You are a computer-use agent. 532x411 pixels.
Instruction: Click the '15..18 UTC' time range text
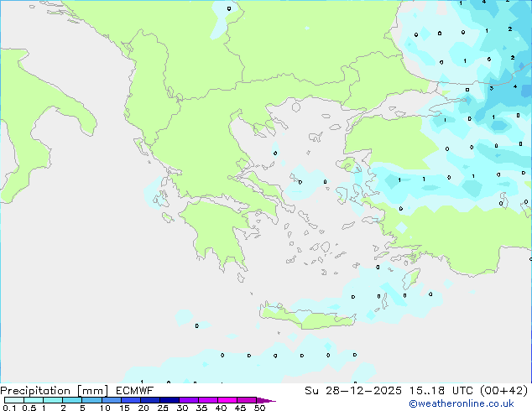(x=441, y=391)
